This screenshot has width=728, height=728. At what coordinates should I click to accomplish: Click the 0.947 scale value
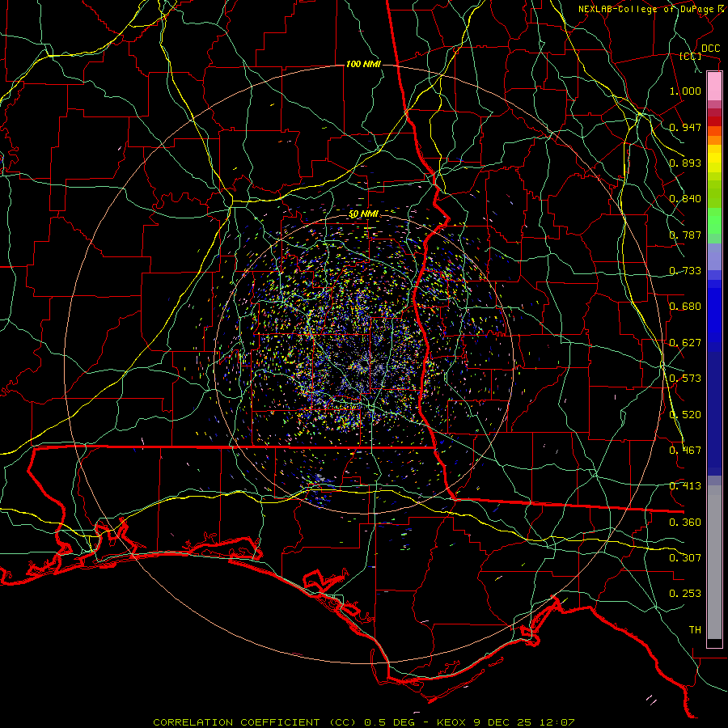[x=685, y=127]
